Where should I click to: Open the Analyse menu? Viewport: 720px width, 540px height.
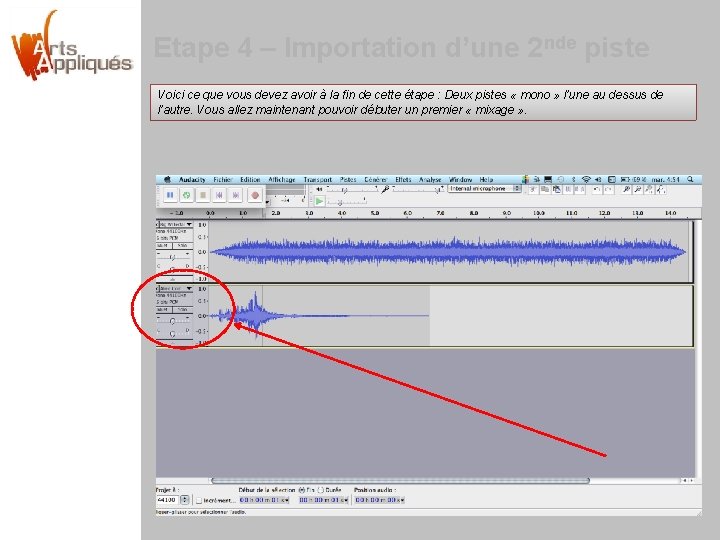pos(430,180)
